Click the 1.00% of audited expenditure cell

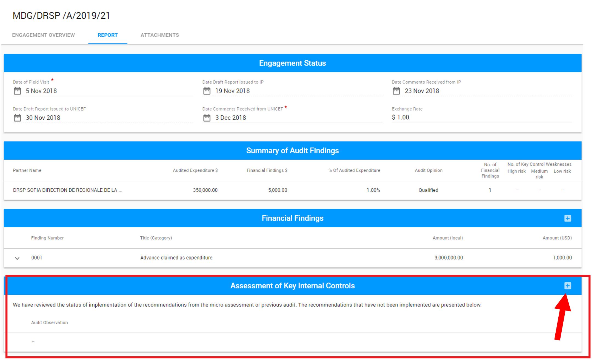373,190
